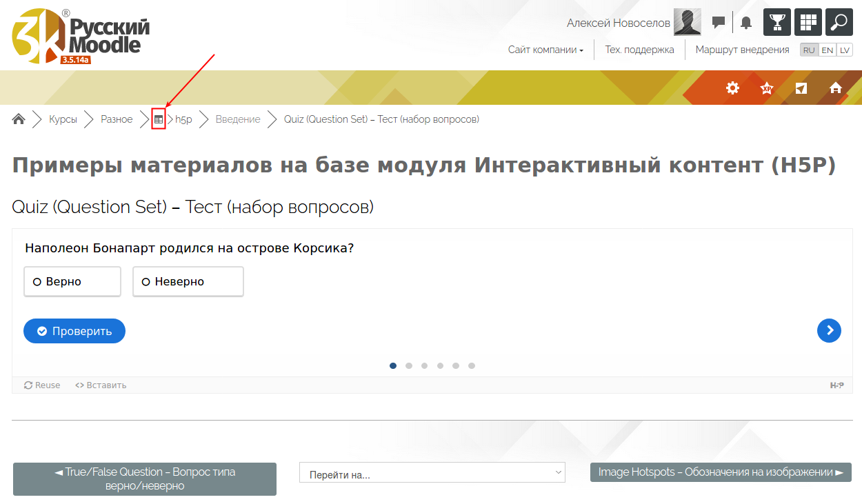
Task: Open the search magnifier icon
Action: point(839,22)
